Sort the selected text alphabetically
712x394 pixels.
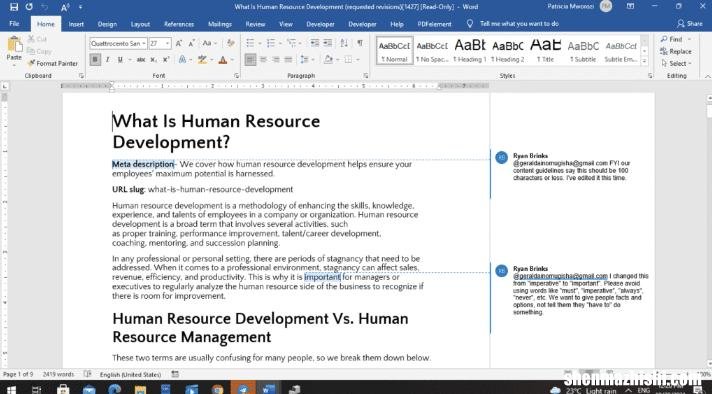point(344,43)
